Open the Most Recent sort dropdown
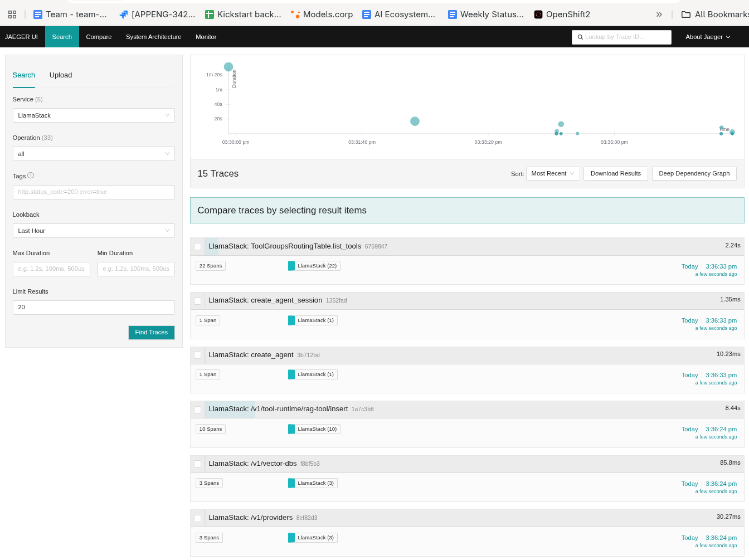 552,174
